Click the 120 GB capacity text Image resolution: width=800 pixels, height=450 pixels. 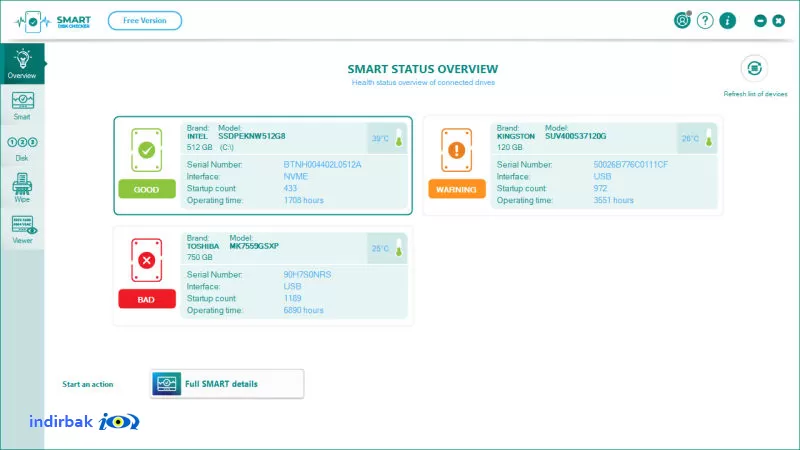(x=510, y=147)
